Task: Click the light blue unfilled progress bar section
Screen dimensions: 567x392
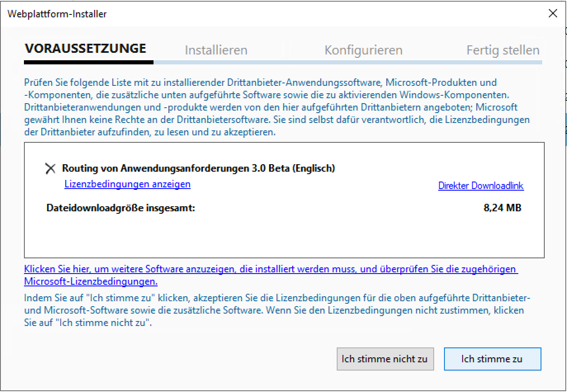Action: pyautogui.click(x=347, y=62)
